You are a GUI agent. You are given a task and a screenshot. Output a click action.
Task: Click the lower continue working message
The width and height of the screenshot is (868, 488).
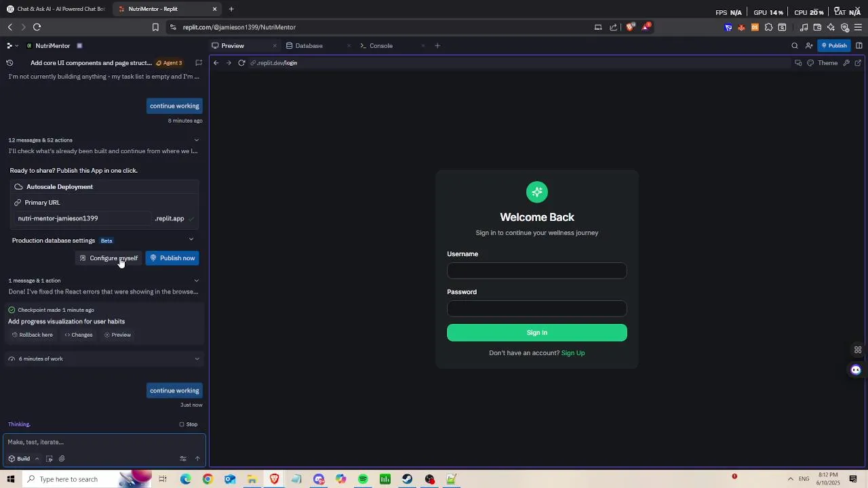click(x=174, y=390)
